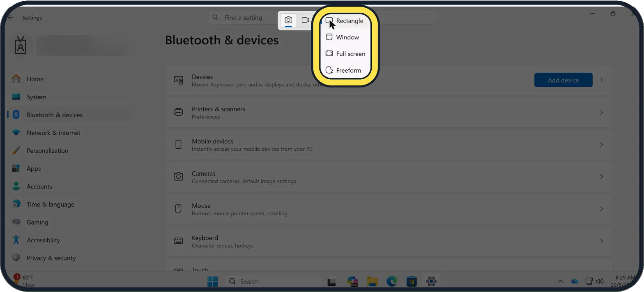Open System in the Settings sidebar
Image resolution: width=644 pixels, height=292 pixels.
70,97
